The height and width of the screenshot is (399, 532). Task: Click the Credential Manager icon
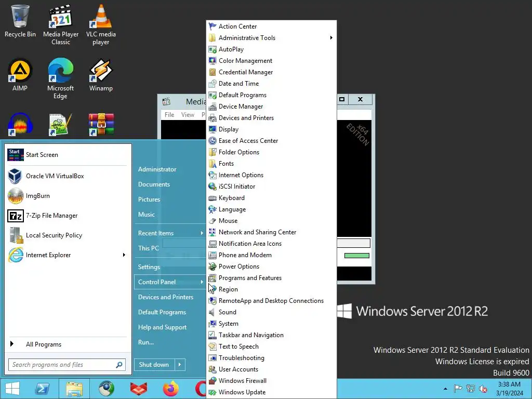(x=212, y=72)
